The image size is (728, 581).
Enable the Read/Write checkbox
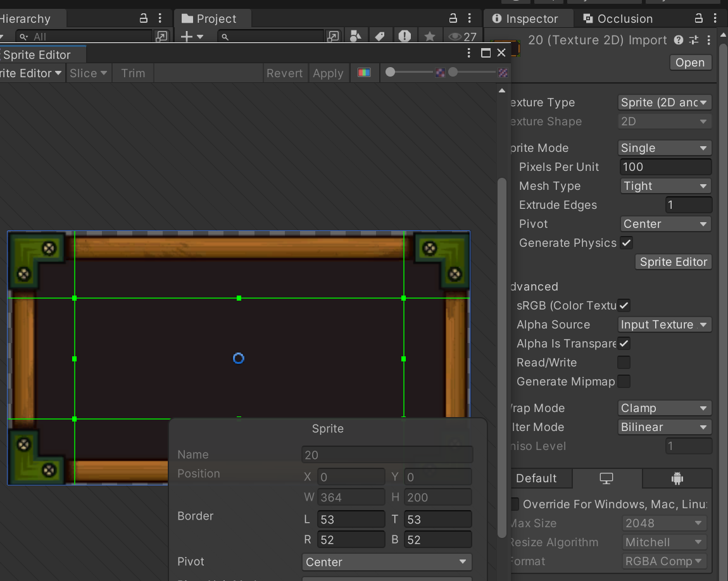click(624, 363)
